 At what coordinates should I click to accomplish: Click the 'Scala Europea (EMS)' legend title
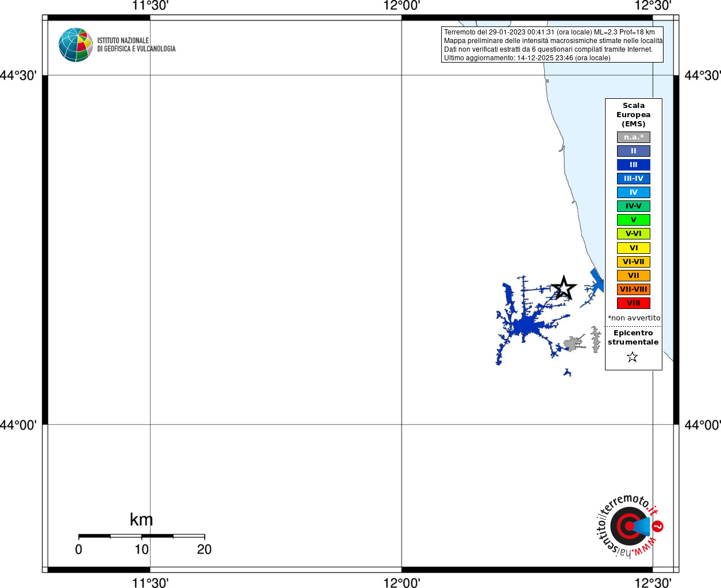point(634,115)
